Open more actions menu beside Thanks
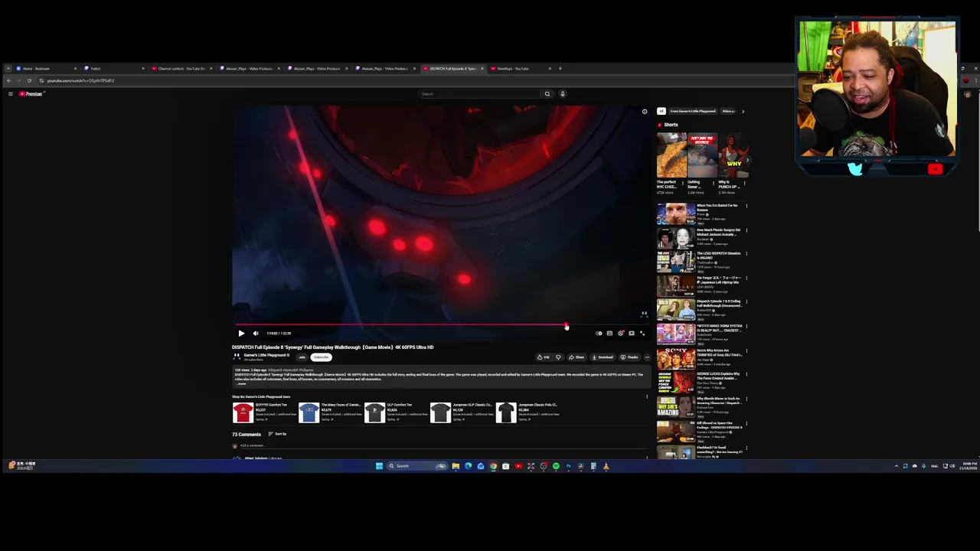Image resolution: width=980 pixels, height=551 pixels. (x=647, y=357)
